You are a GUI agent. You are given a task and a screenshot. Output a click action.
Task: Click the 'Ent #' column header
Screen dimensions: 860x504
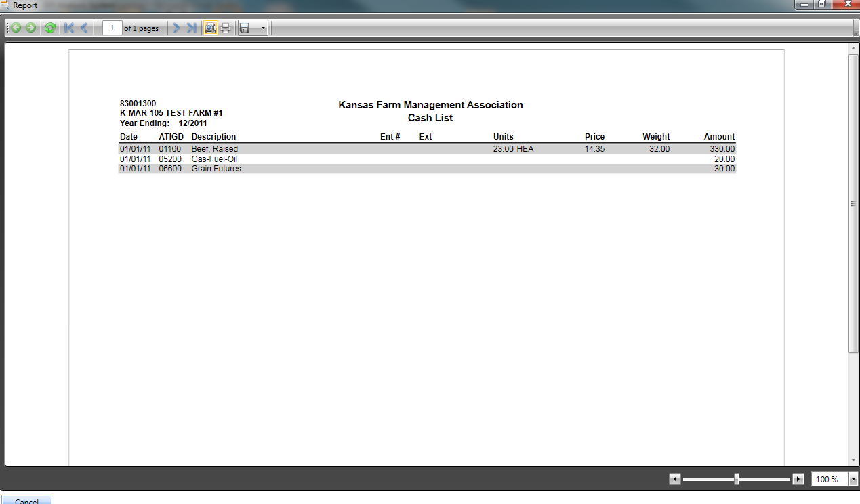click(390, 137)
